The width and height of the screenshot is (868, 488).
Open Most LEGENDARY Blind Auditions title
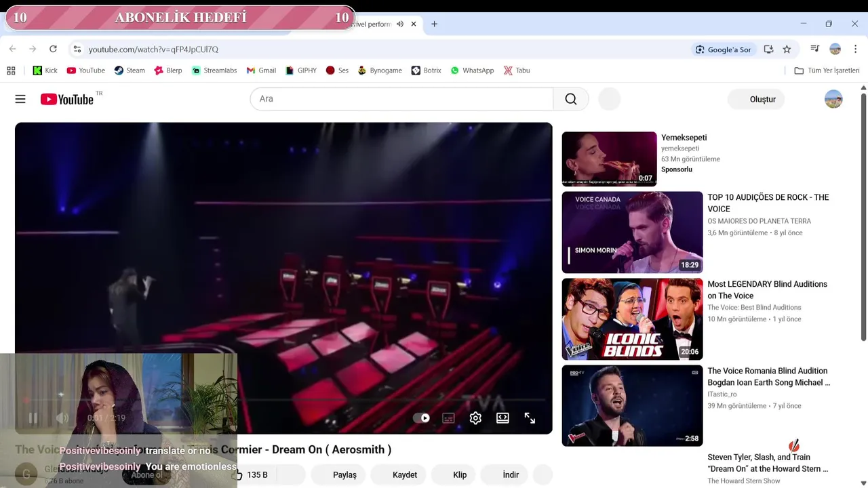click(x=767, y=290)
